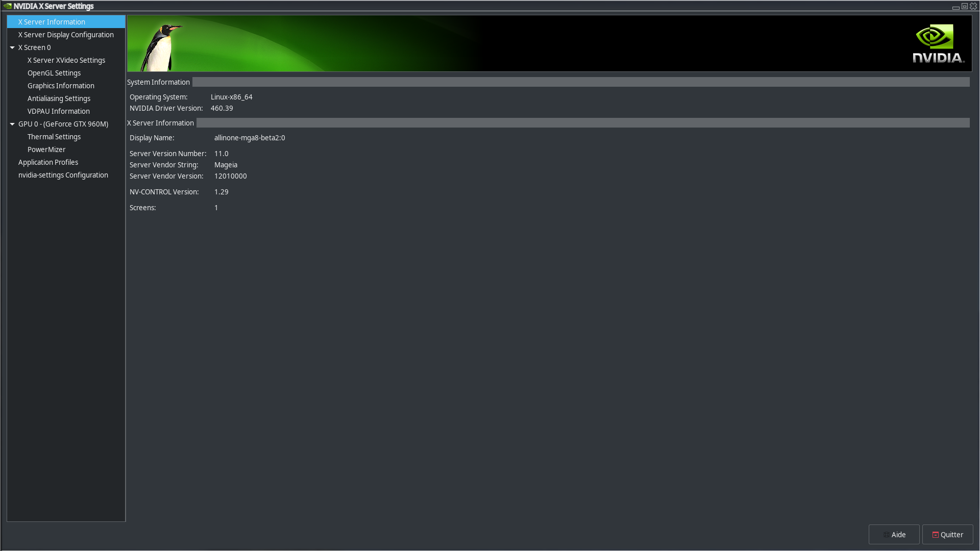980x551 pixels.
Task: Open nvidia-settings Configuration page
Action: (63, 175)
